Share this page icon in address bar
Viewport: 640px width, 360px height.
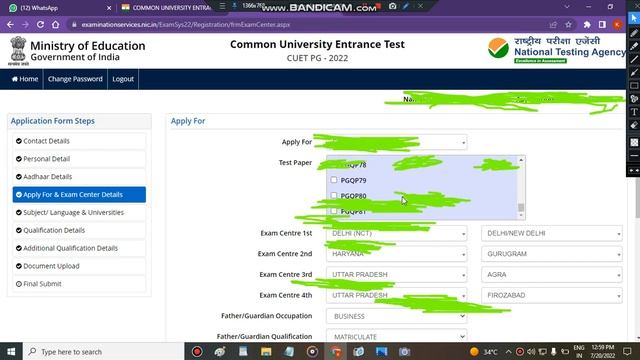pos(553,24)
